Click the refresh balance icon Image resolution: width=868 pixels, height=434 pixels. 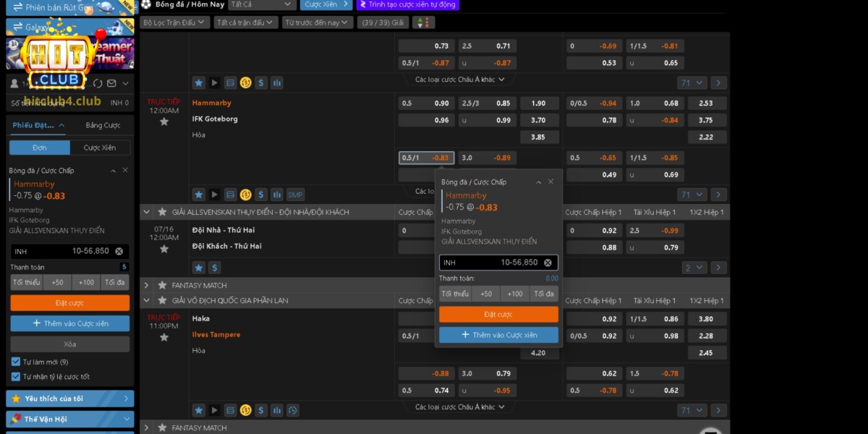point(98,84)
